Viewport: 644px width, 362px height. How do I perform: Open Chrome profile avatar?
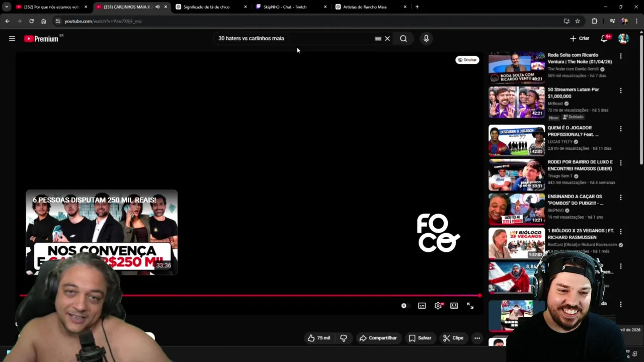coord(624,21)
